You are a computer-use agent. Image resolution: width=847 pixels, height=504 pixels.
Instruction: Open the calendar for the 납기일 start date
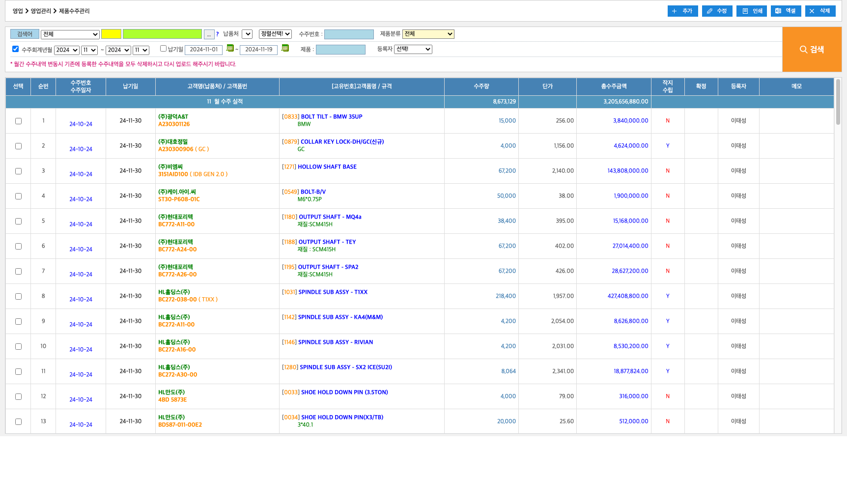(x=229, y=49)
